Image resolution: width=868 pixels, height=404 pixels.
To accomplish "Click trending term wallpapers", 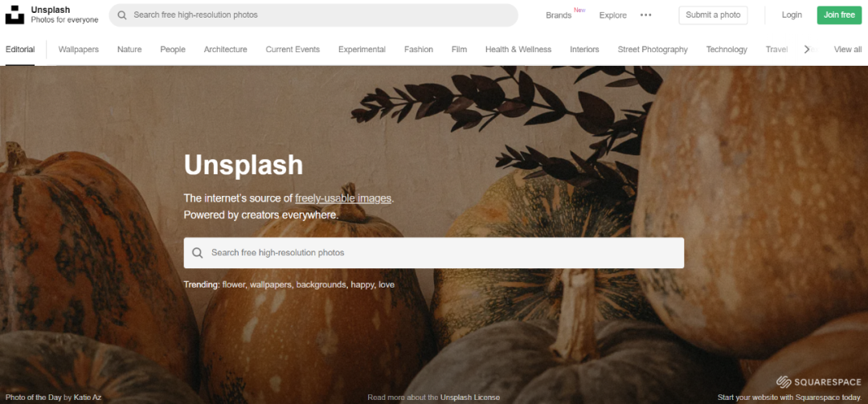I will [x=271, y=285].
